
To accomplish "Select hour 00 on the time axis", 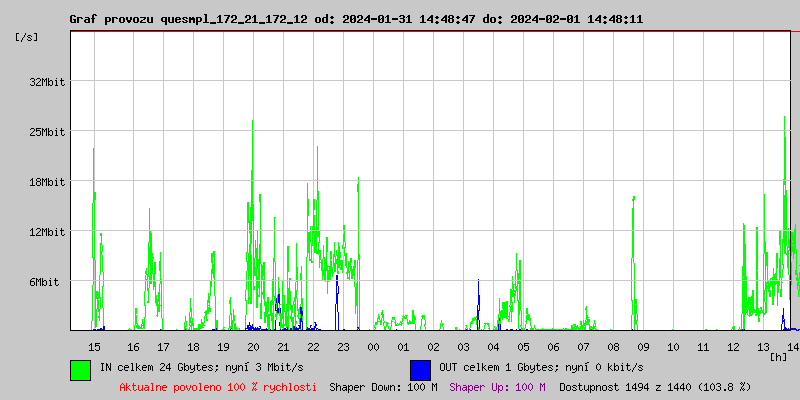I will (373, 346).
